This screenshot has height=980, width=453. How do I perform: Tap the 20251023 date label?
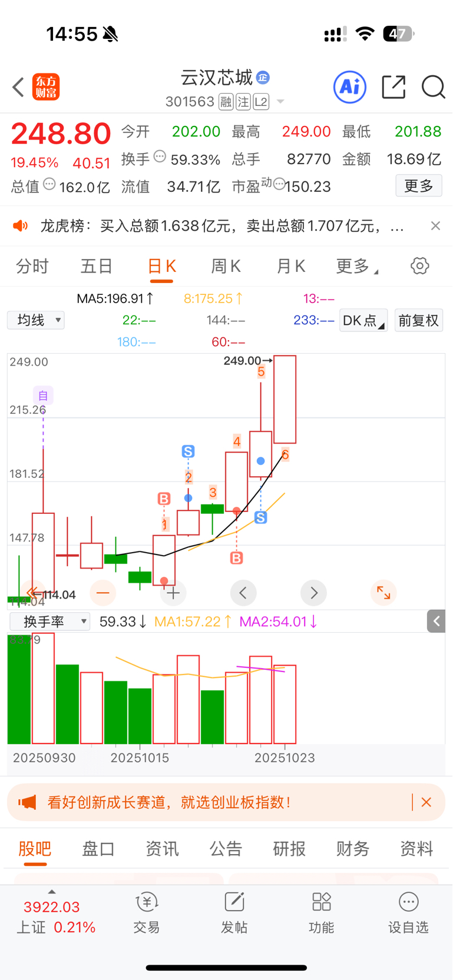(x=285, y=758)
